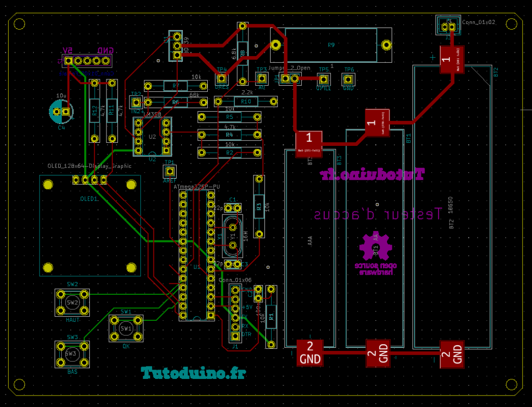Select the mirrored "Testeur d'accus" text
Screen dimensions: 532x407
pyautogui.click(x=378, y=214)
